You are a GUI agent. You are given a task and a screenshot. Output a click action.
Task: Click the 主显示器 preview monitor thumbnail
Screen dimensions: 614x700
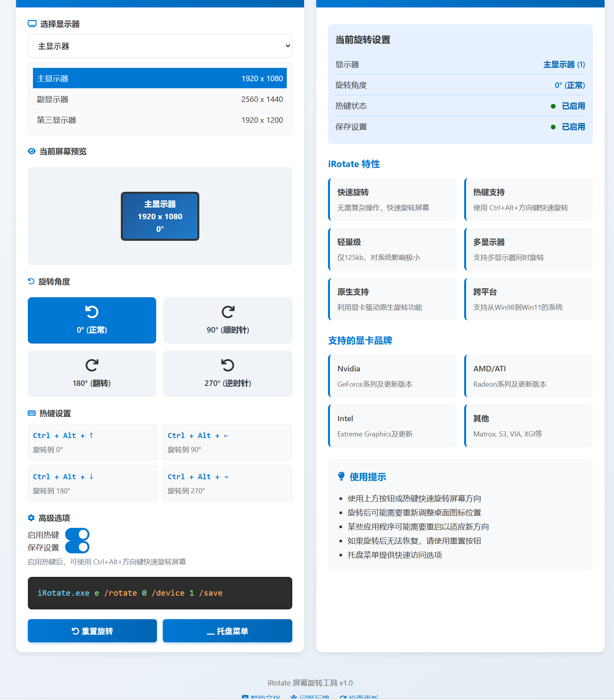click(x=160, y=216)
